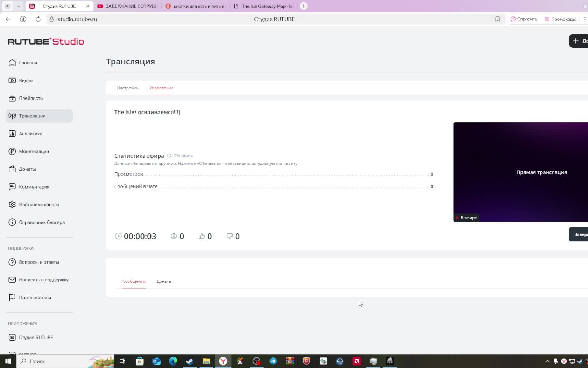Open the Windows Start menu
Viewport: 588px width, 368px height.
click(8, 361)
